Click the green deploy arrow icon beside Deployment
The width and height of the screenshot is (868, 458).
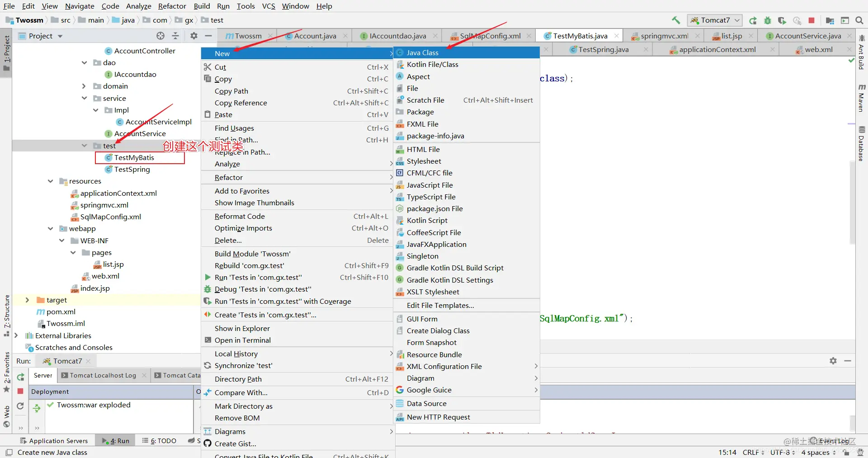(37, 408)
